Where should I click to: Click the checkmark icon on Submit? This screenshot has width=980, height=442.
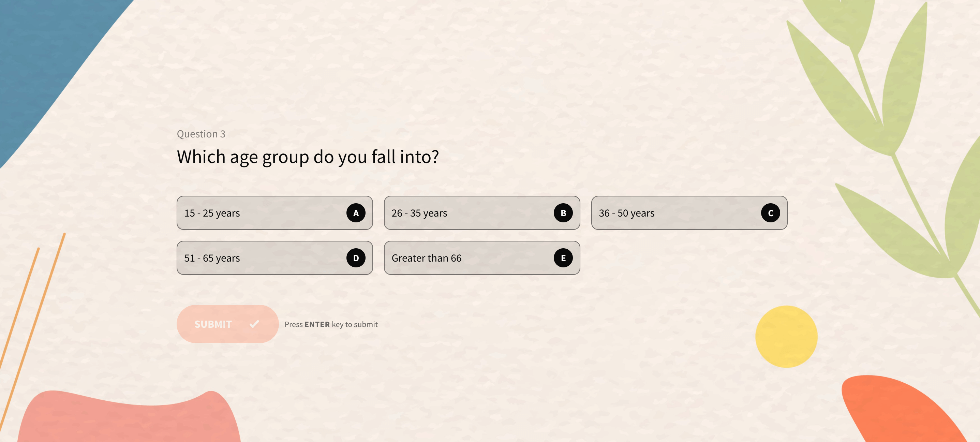pyautogui.click(x=254, y=324)
